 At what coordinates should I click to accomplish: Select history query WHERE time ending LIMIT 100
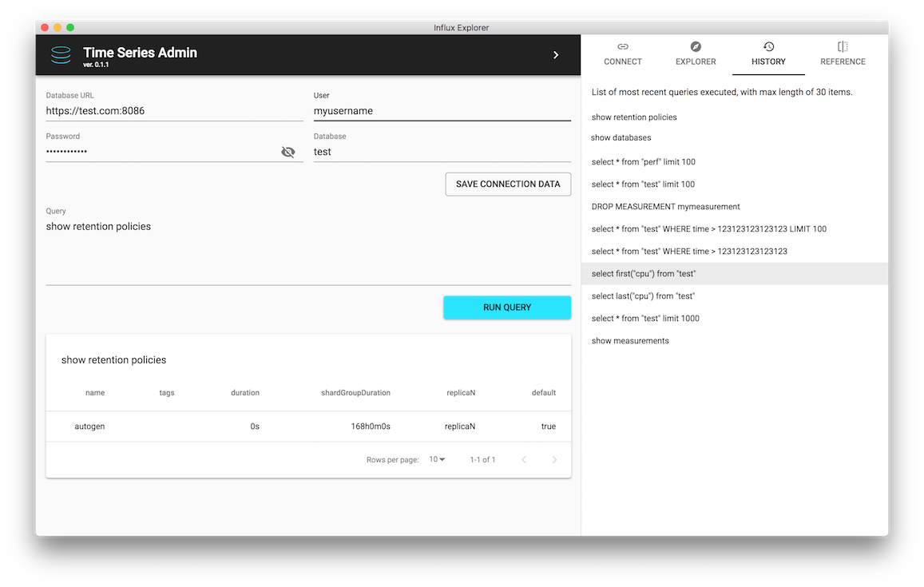click(x=734, y=228)
